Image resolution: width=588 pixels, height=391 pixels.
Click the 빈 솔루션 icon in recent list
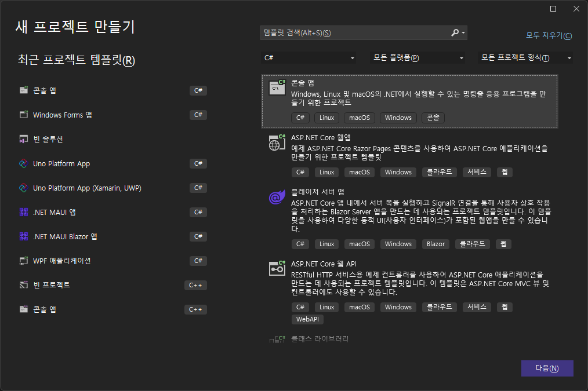[24, 139]
